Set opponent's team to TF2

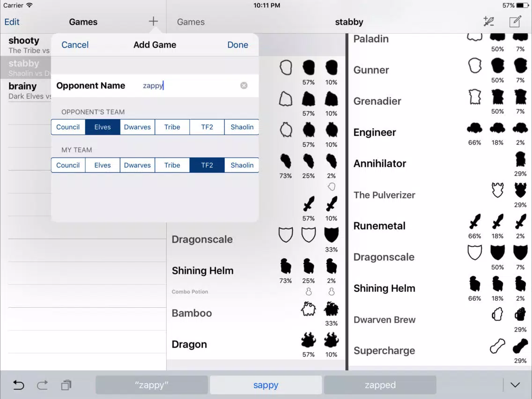point(207,127)
